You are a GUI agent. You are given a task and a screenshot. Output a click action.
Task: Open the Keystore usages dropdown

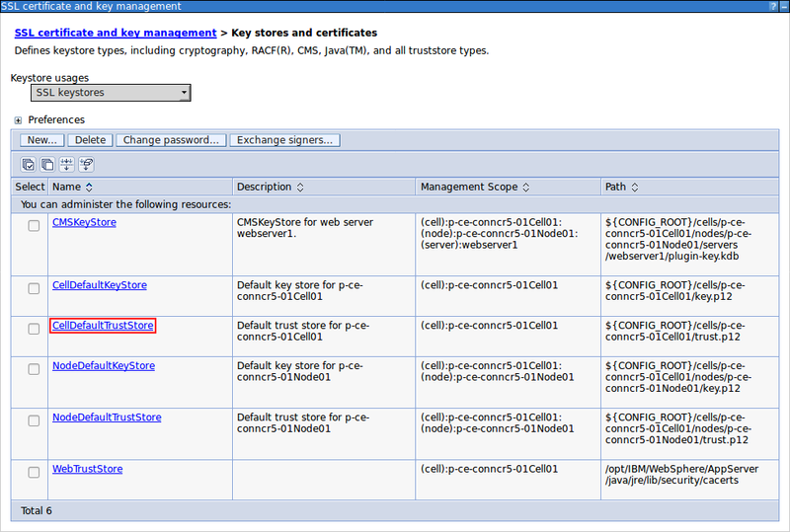(111, 93)
